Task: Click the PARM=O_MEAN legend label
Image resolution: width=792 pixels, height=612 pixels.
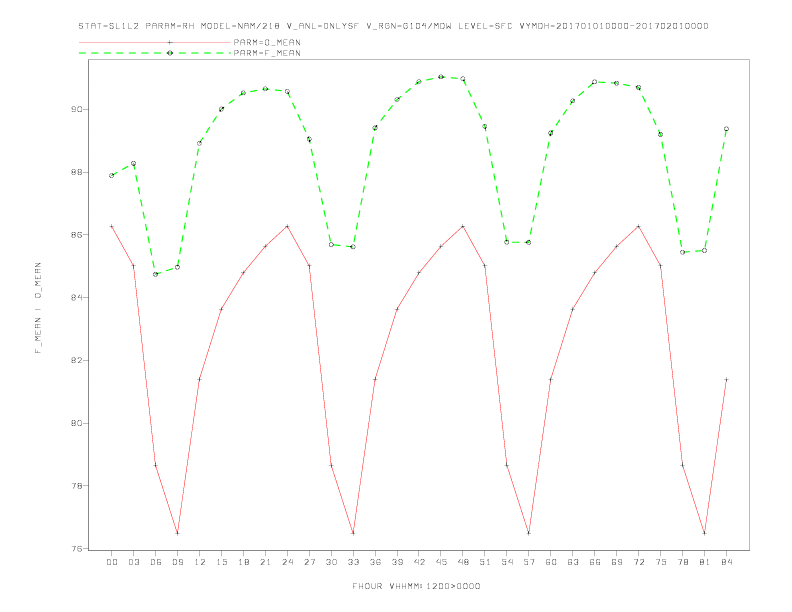Action: pyautogui.click(x=267, y=42)
